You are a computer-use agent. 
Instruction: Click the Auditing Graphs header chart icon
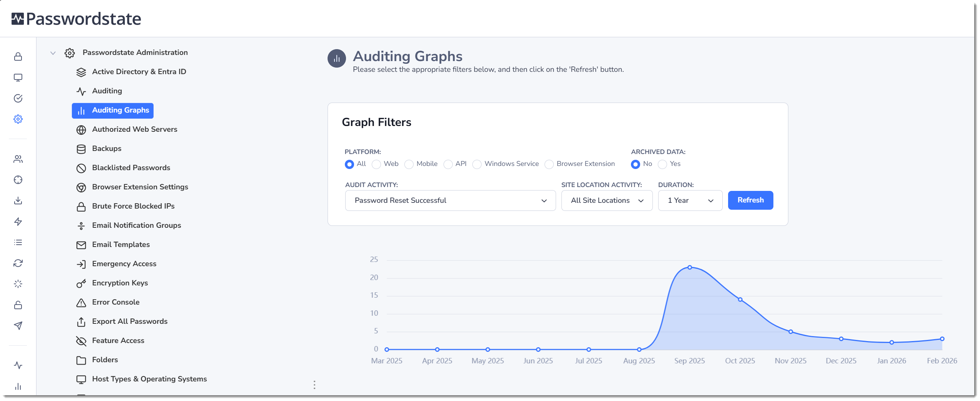click(x=337, y=58)
